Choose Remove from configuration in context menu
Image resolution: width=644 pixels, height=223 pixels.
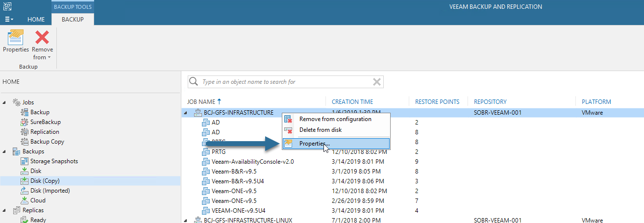(x=335, y=119)
